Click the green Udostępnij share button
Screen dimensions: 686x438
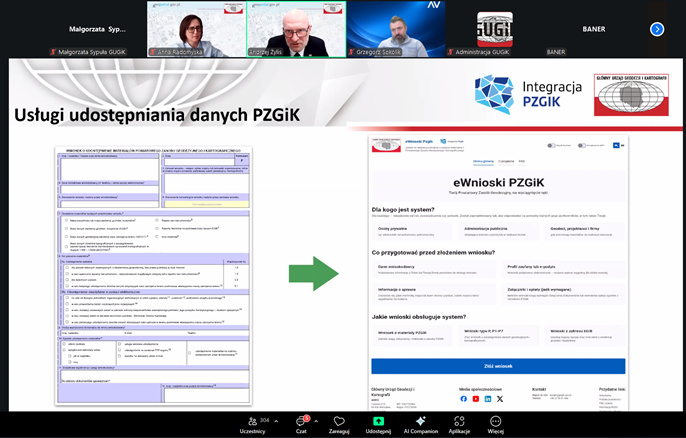378,421
